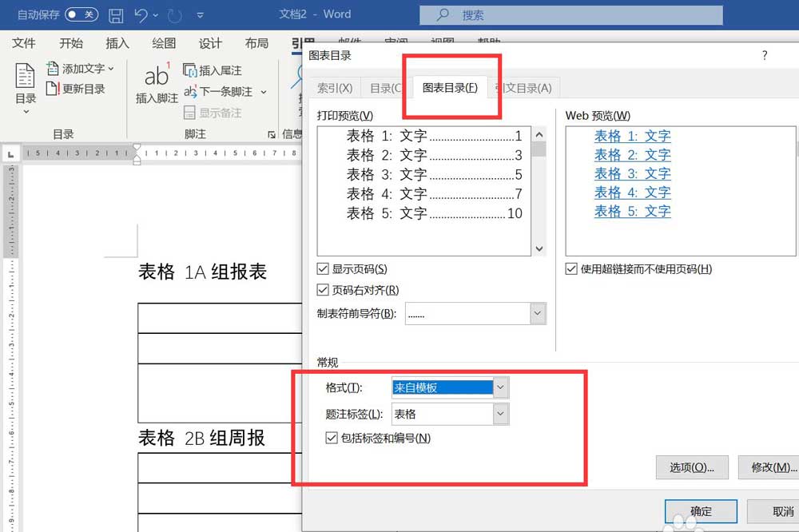Switch to the 绘图 ribbon tab
Image resolution: width=799 pixels, height=532 pixels.
(164, 43)
